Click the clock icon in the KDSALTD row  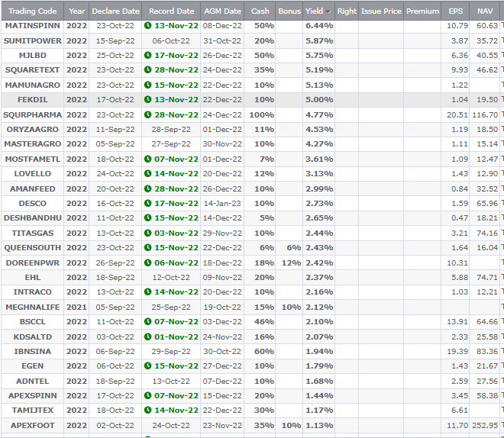(147, 337)
